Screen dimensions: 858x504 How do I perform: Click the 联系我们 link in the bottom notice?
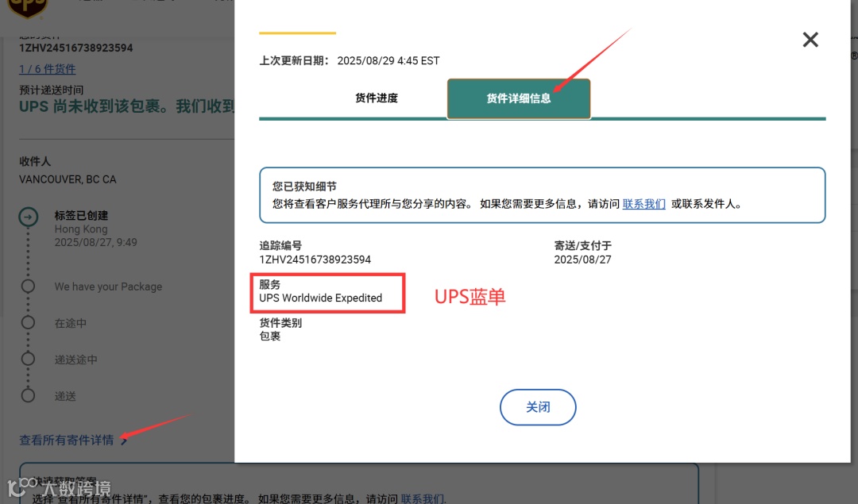tap(423, 498)
